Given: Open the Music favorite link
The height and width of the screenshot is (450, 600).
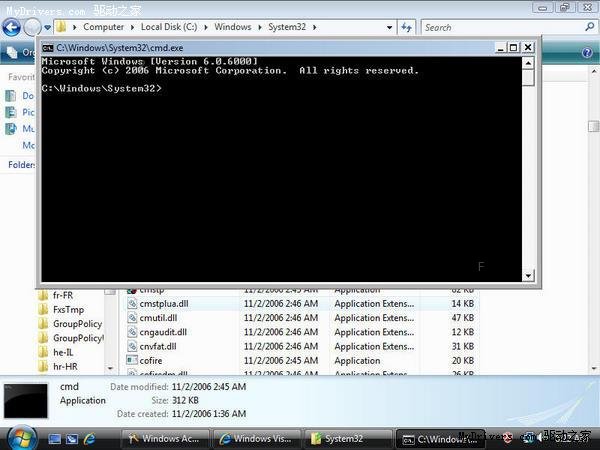Looking at the screenshot, I should (20, 129).
